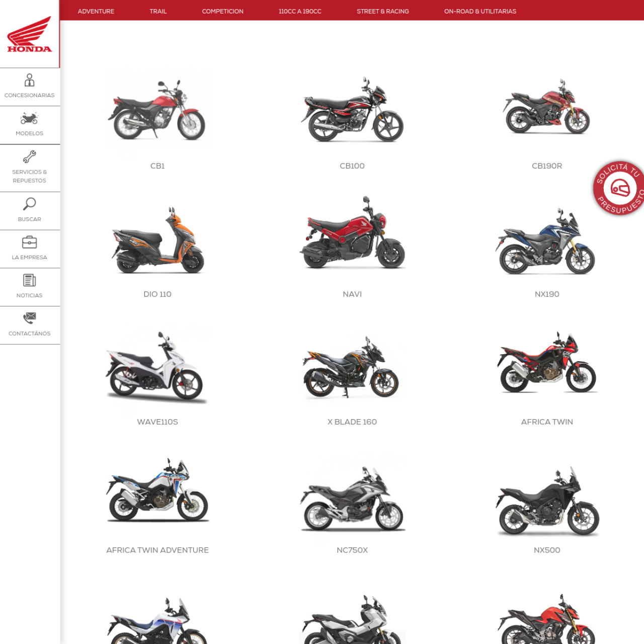Open the Africa Twin motorcycle image
This screenshot has height=644, width=644.
pos(547,362)
